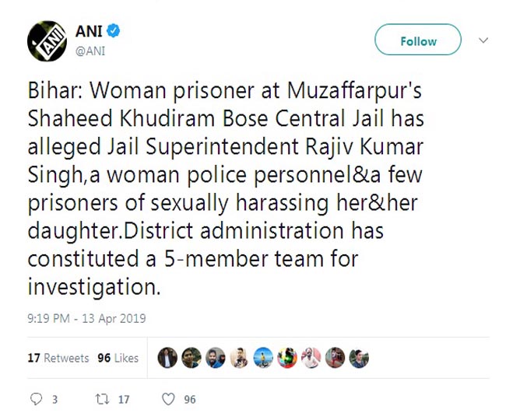Like the tweet with the heart icon

(x=167, y=399)
